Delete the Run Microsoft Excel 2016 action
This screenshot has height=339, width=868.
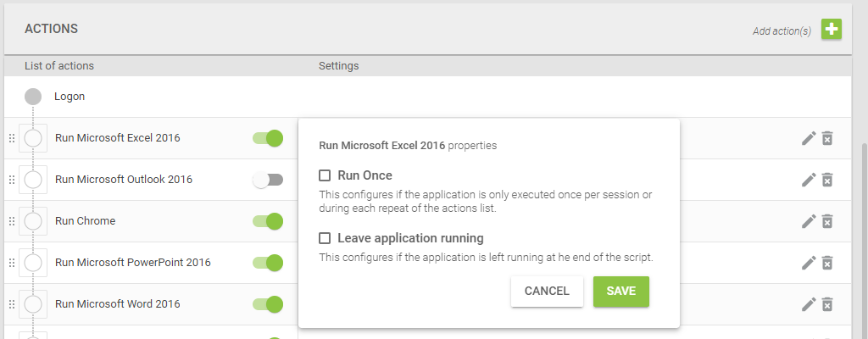pyautogui.click(x=827, y=138)
